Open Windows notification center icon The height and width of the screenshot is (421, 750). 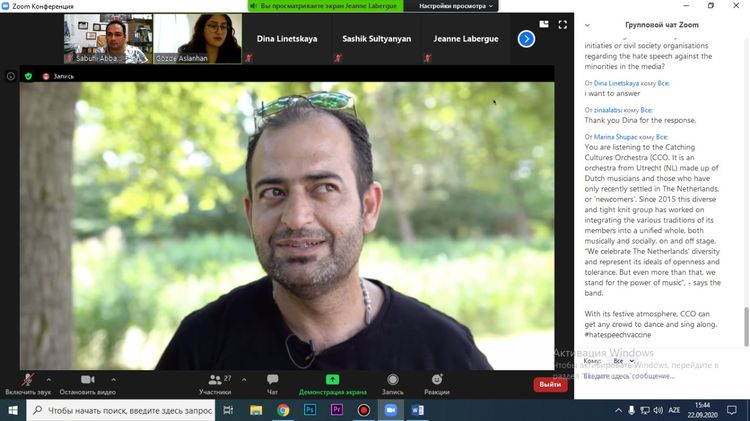[732, 410]
